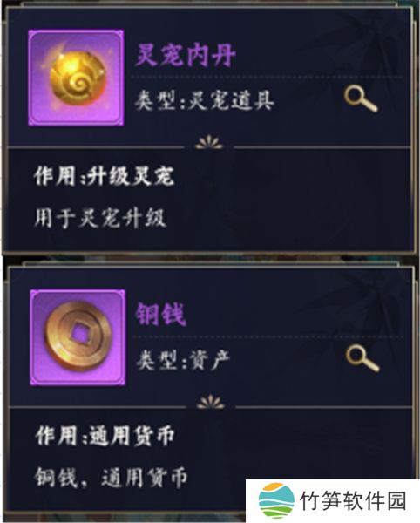This screenshot has width=420, height=523.
Task: Click purple frame border of 铜钱 icon
Action: pos(32,337)
